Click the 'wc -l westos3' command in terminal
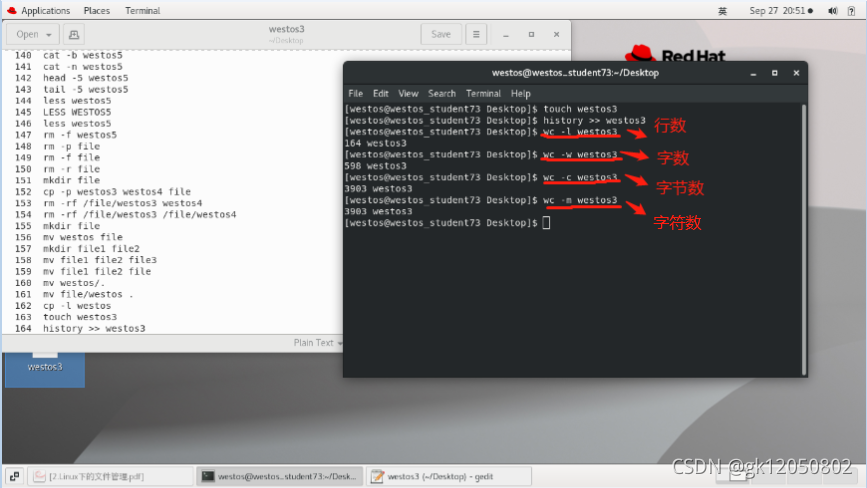Viewport: 867px width, 488px height. [x=580, y=132]
